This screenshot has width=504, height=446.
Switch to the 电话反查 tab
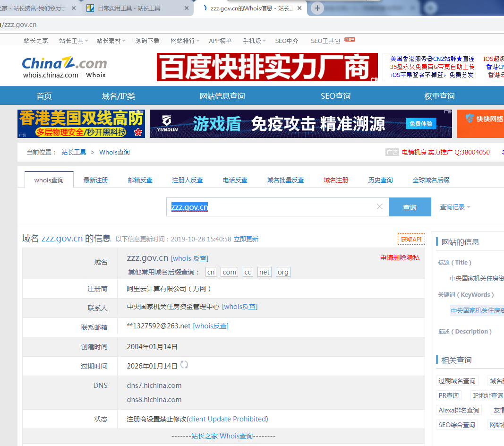[235, 180]
